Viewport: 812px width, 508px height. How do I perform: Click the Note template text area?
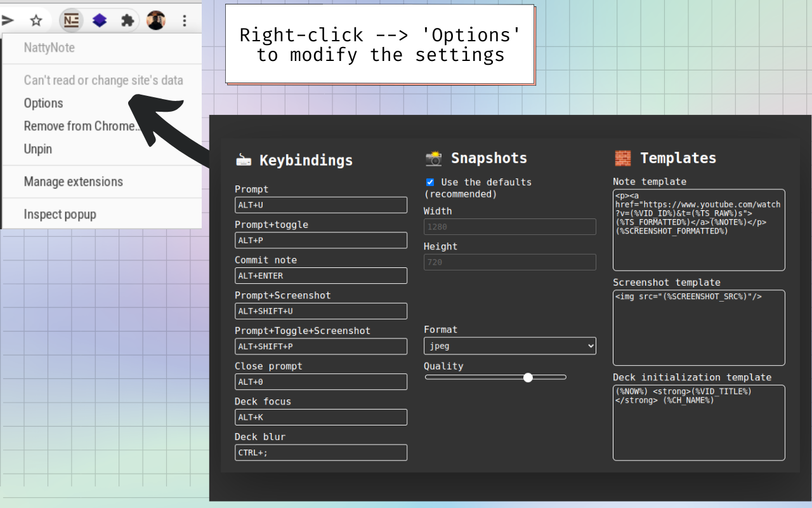pos(699,230)
